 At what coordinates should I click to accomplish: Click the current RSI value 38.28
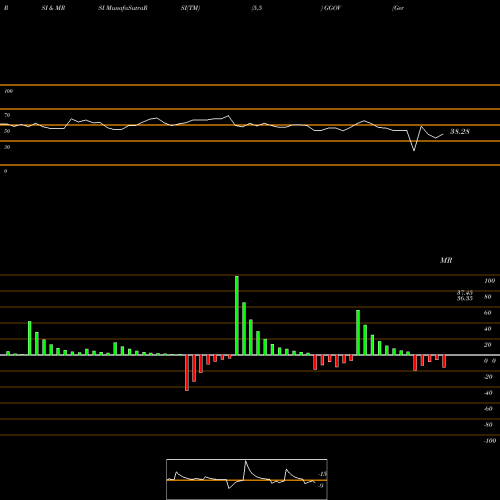click(x=460, y=132)
